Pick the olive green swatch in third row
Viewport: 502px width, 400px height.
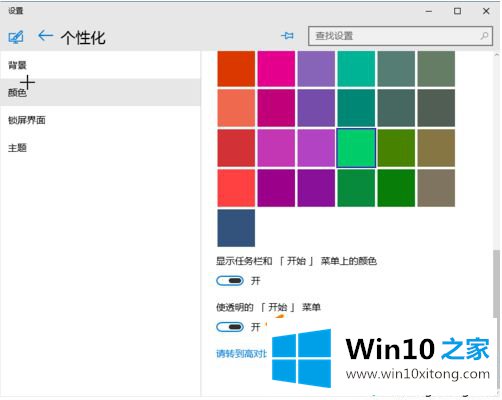pos(396,148)
